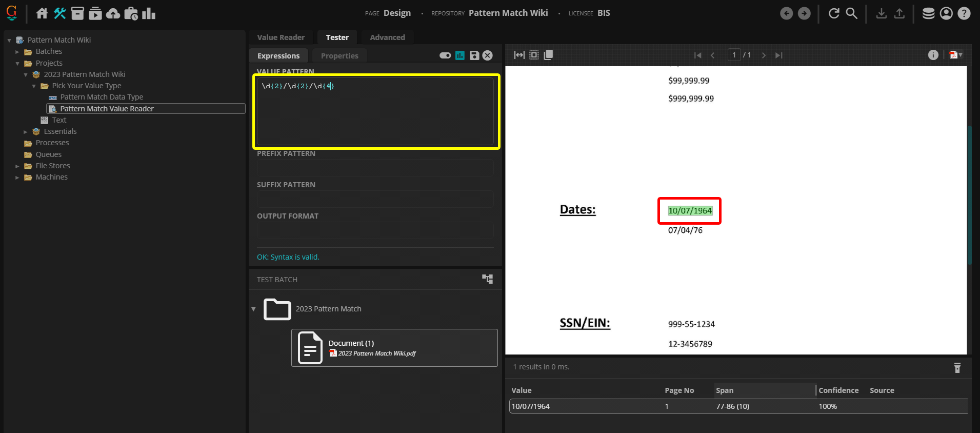The image size is (980, 433).
Task: Switch to the Value Reader tab
Action: (281, 37)
